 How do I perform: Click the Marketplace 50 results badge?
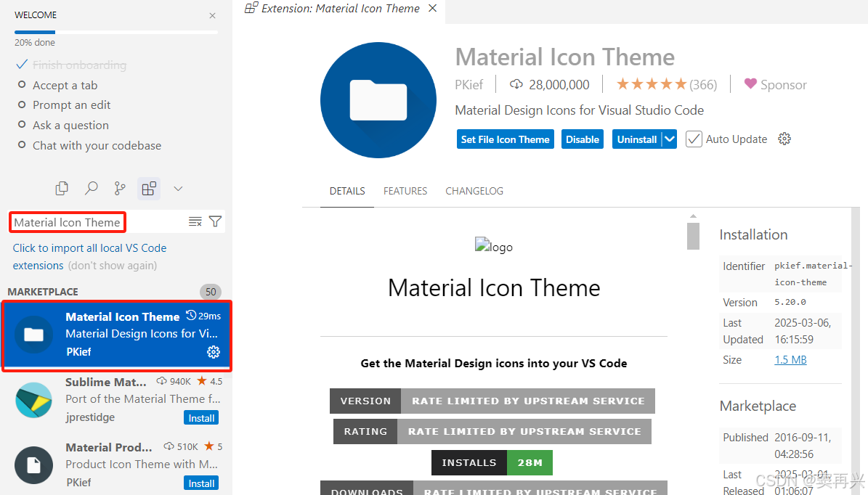211,292
